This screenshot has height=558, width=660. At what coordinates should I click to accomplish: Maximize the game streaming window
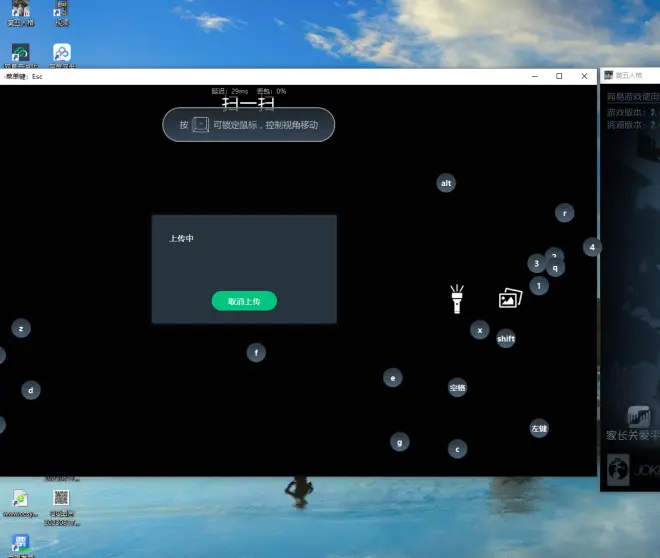(x=559, y=76)
